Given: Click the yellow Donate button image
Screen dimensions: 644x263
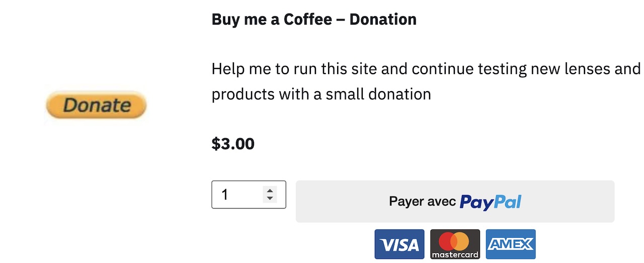Looking at the screenshot, I should [x=96, y=105].
